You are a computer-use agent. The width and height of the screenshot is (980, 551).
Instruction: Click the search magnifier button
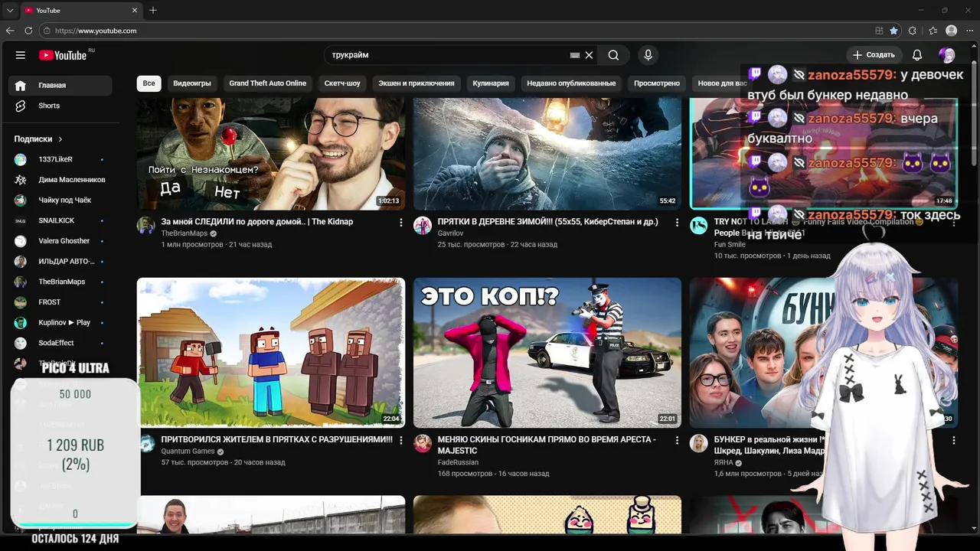613,55
